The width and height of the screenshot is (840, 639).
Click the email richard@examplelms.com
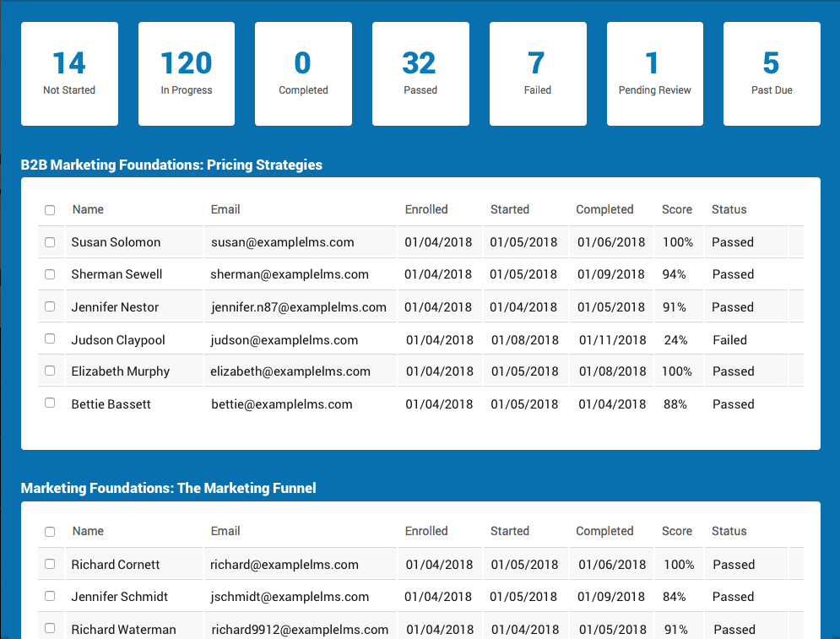pyautogui.click(x=285, y=565)
